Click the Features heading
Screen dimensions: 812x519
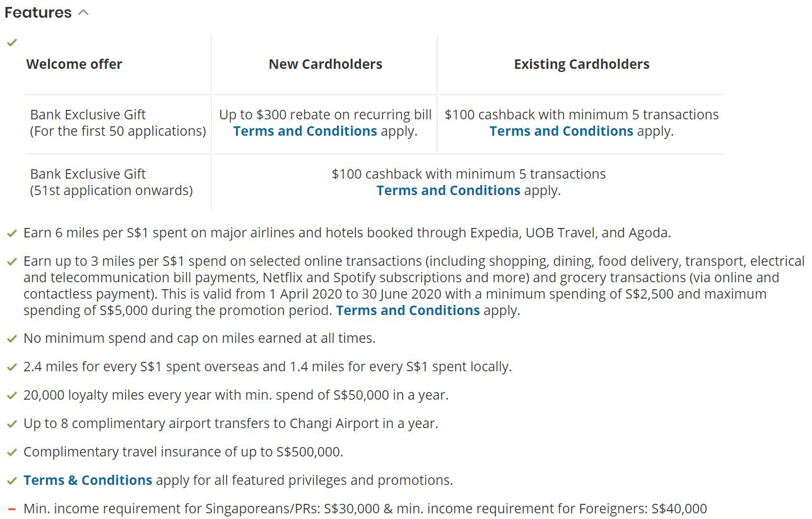[x=38, y=13]
